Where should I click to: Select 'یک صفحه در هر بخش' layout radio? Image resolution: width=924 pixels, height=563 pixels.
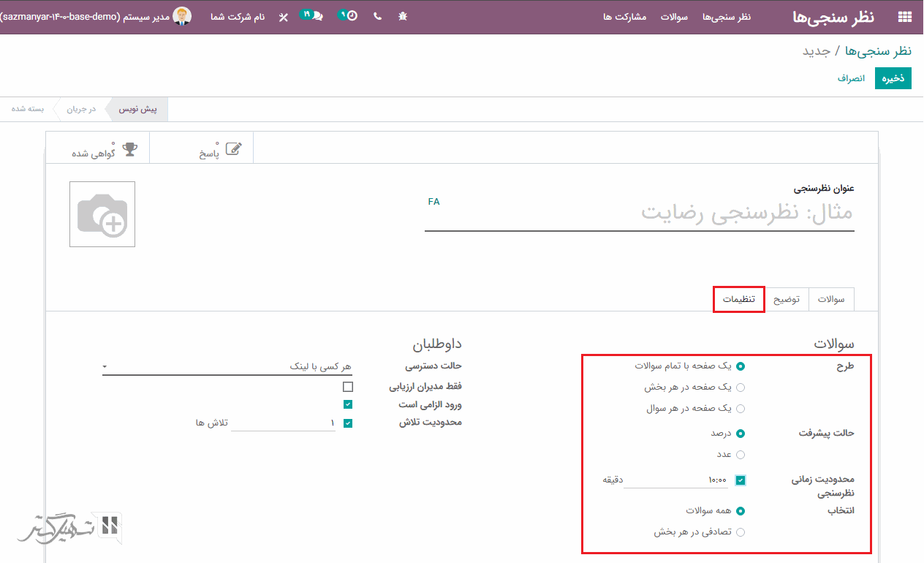[741, 388]
